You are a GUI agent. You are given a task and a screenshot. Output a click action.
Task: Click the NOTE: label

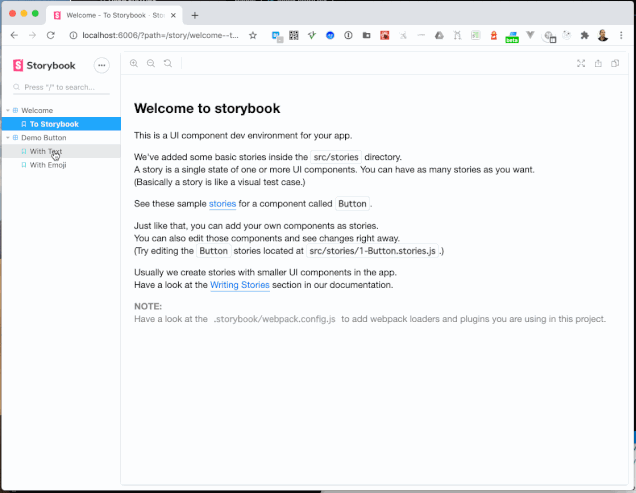coord(148,306)
